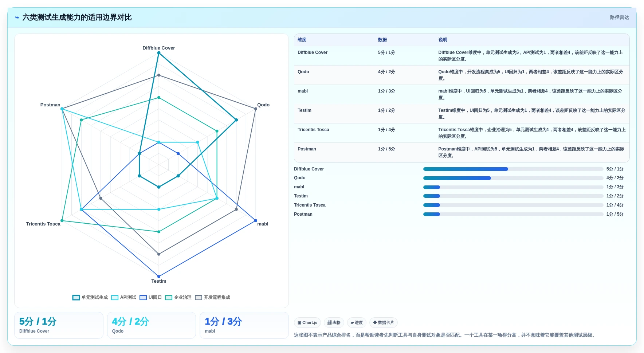Click the 5分 / 1分 cell in table
Viewport: 644px width, 353px height.
click(x=386, y=52)
